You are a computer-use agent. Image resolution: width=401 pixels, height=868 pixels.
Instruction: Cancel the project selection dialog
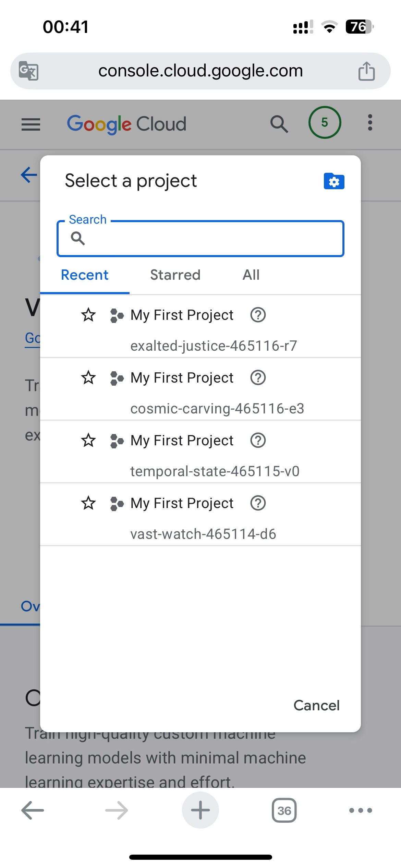(x=316, y=706)
